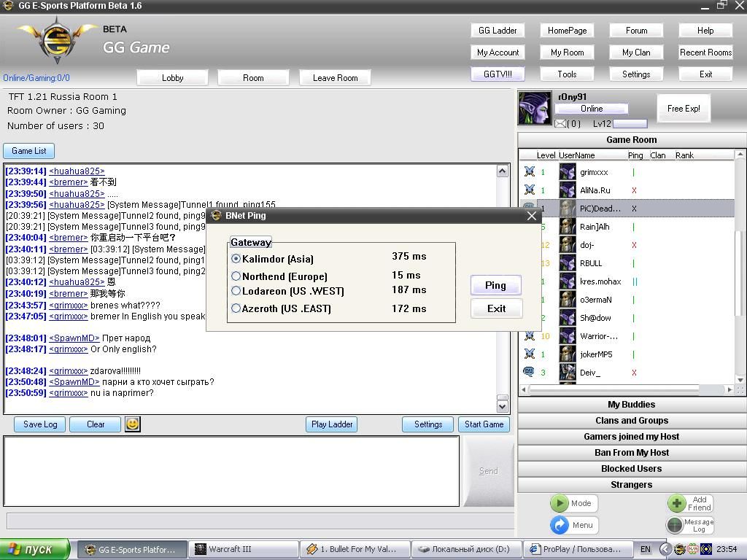Switch to the Lobby view
The image size is (747, 560).
pos(172,77)
